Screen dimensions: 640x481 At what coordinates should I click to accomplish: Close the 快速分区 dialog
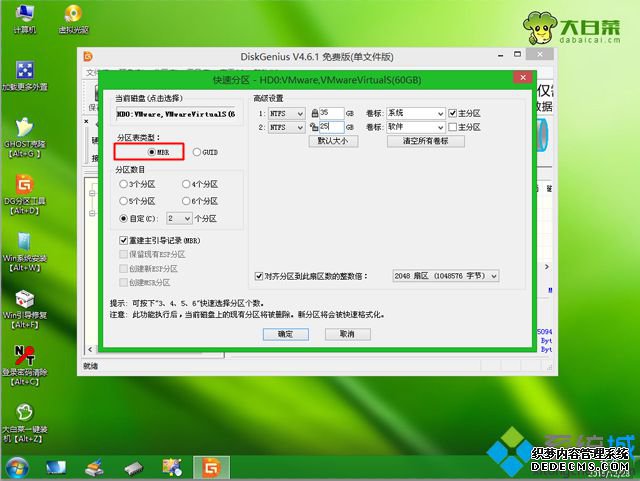(x=523, y=77)
